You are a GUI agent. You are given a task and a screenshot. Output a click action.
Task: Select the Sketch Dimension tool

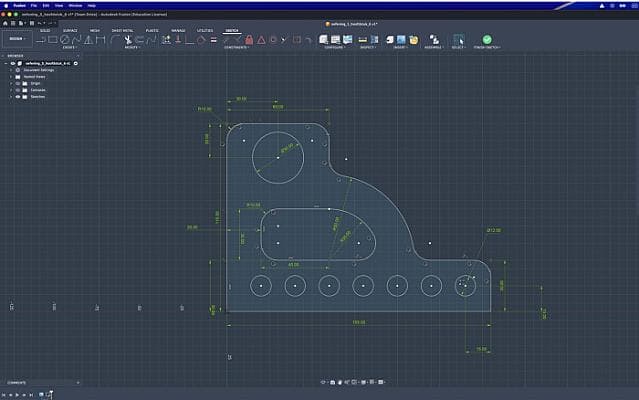100,40
